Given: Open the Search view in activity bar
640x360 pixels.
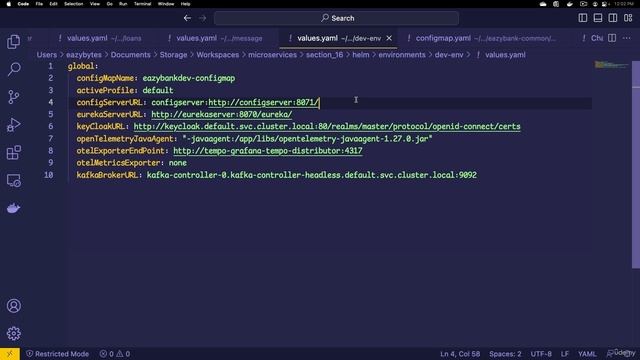Looking at the screenshot, I should (x=13, y=69).
